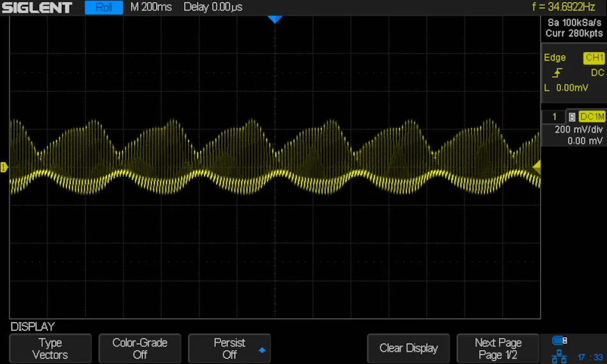
Task: Click the Delay 0.00µs readout
Action: coord(213,7)
